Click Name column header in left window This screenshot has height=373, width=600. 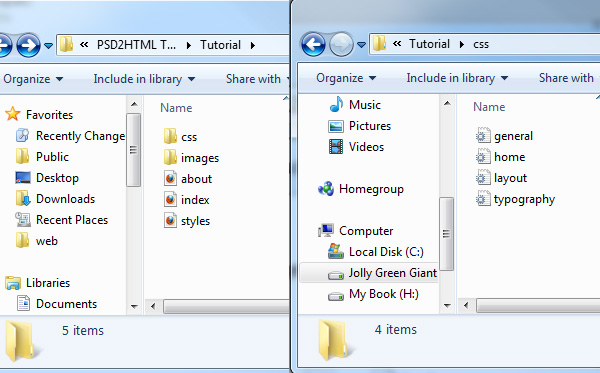point(176,108)
